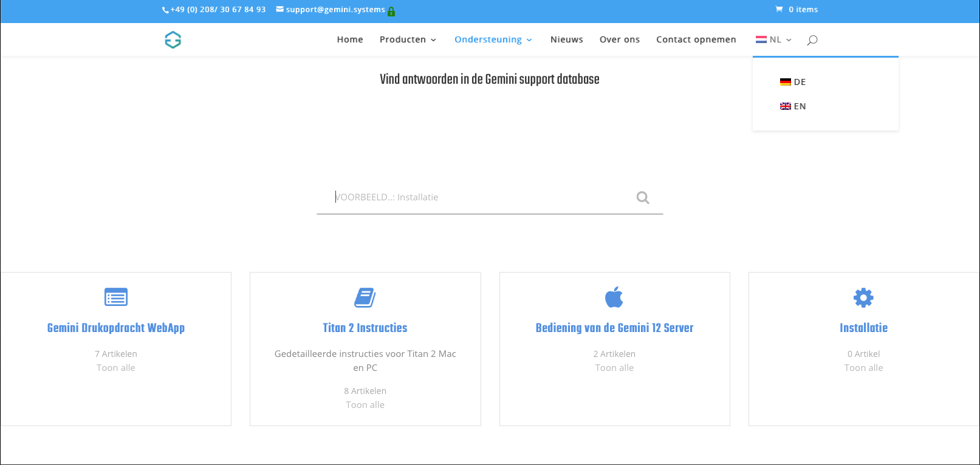Click the Apple icon for Gemini 12 Server
Viewport: 980px width, 465px height.
click(x=614, y=297)
